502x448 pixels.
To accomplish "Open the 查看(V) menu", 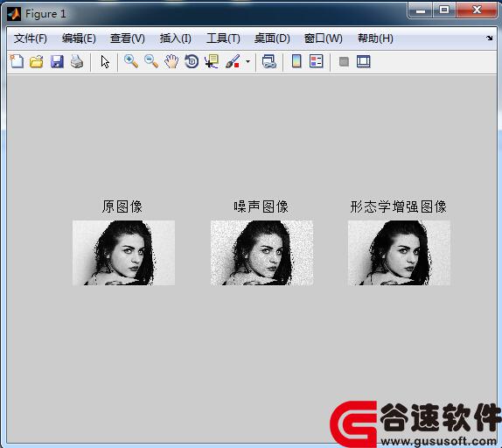I will 128,38.
